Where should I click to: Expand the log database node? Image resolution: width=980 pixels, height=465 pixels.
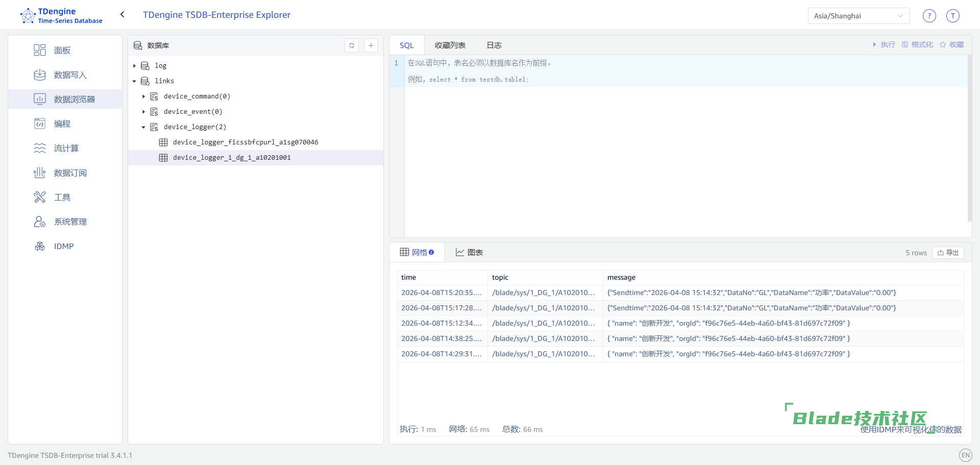click(x=135, y=66)
